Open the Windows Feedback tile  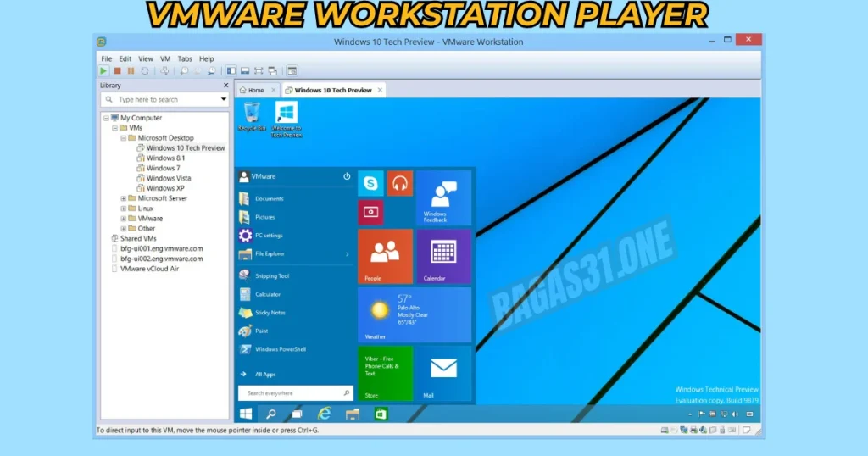[443, 197]
